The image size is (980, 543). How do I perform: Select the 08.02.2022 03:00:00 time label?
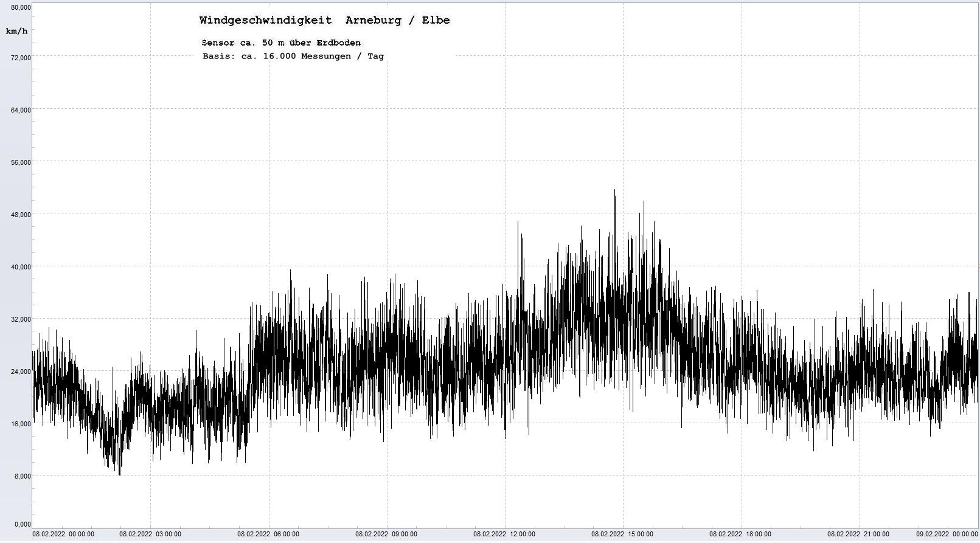tap(150, 534)
